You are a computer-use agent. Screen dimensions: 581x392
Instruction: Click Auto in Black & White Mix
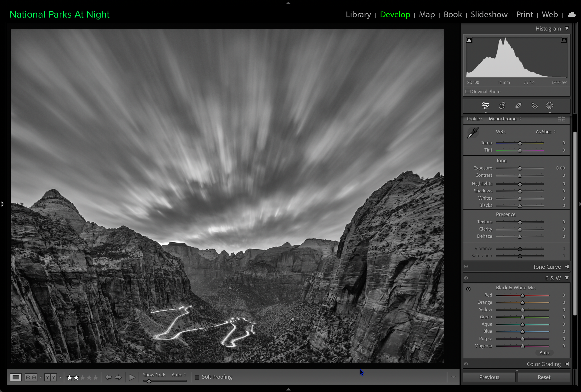click(544, 352)
